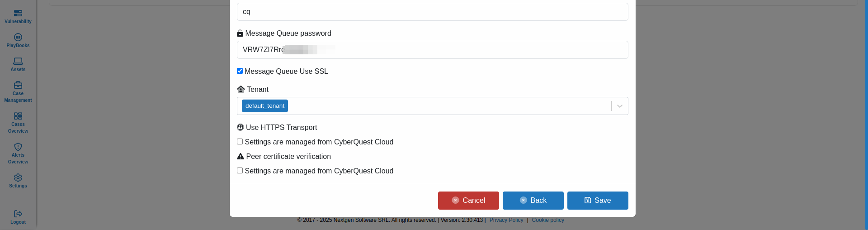Open the Cookie policy link
Viewport: 868px width, 230px height.
pos(548,220)
